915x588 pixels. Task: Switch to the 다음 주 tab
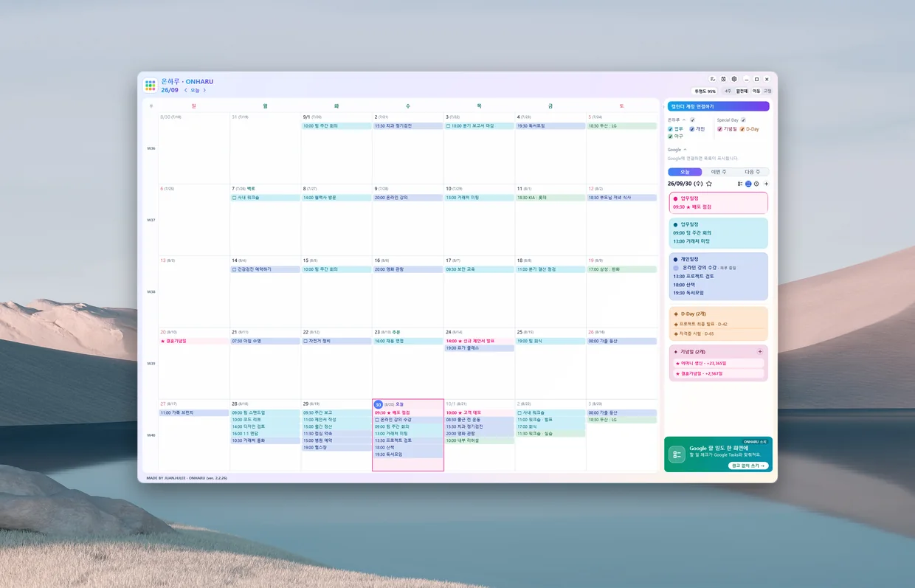point(753,172)
